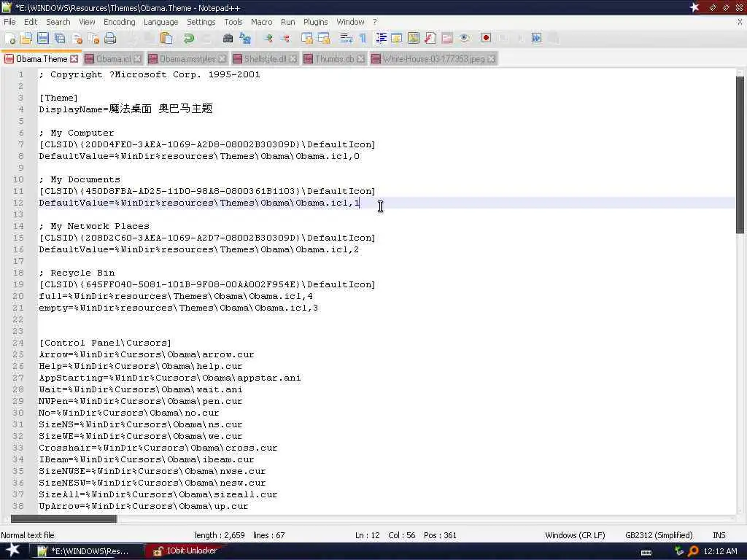
Task: Close the Obama.icl tab
Action: tap(138, 58)
